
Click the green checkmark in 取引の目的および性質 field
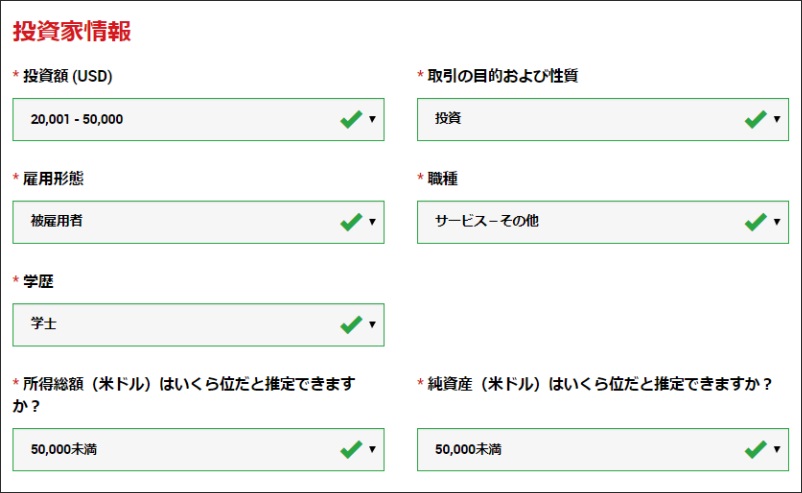pos(756,119)
